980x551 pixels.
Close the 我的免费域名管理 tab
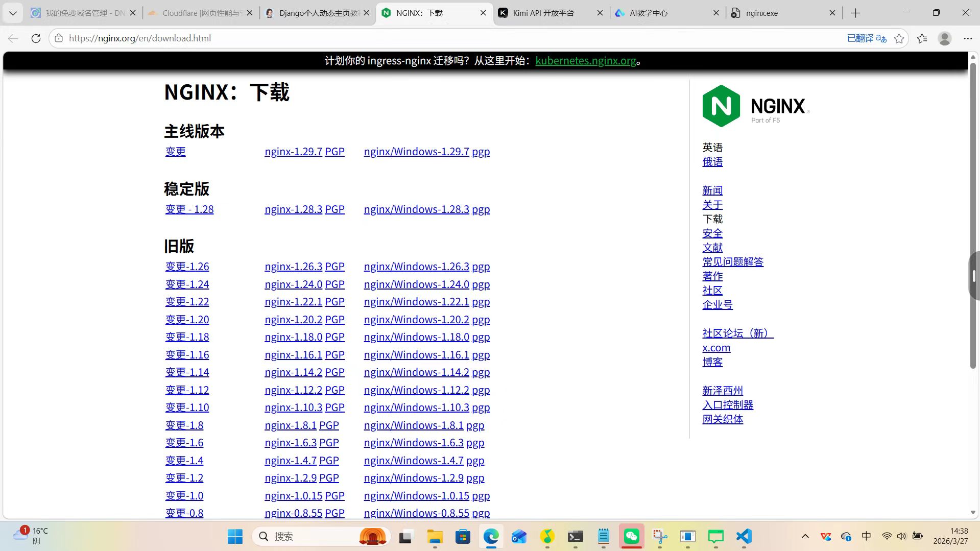point(133,13)
